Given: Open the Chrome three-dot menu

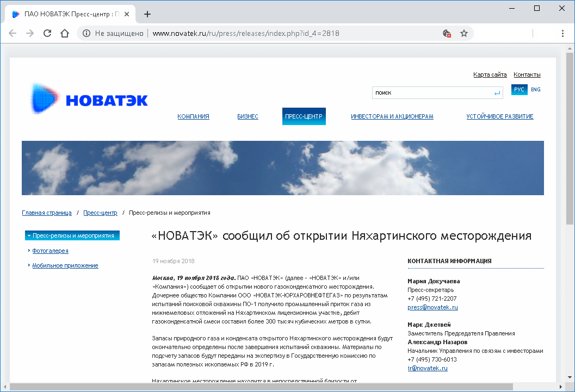Looking at the screenshot, I should (x=562, y=33).
